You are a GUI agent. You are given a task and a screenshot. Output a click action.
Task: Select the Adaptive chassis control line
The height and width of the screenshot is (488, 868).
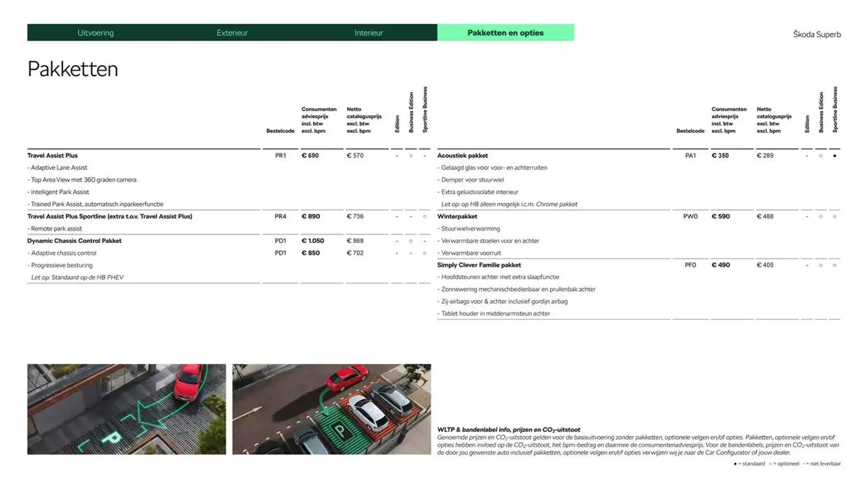(62, 253)
